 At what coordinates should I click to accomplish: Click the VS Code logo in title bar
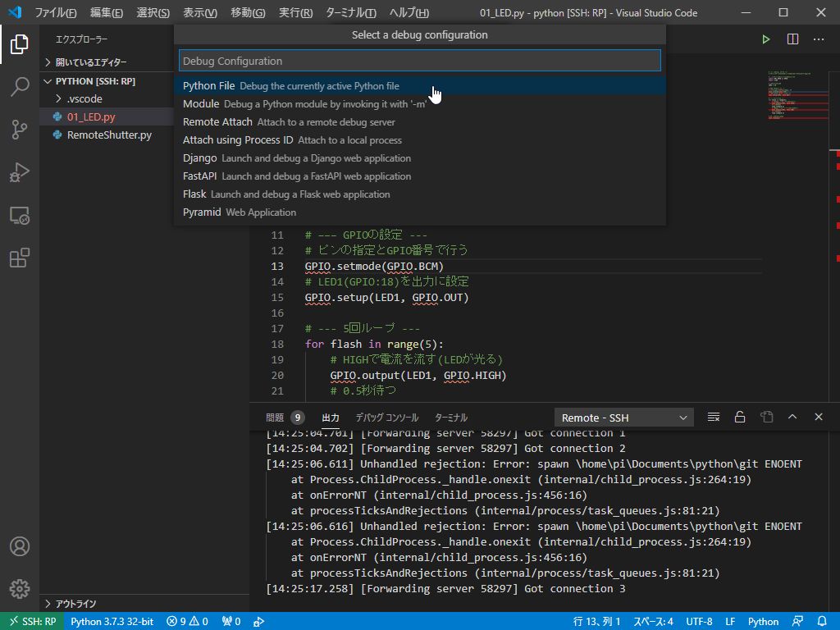(15, 11)
